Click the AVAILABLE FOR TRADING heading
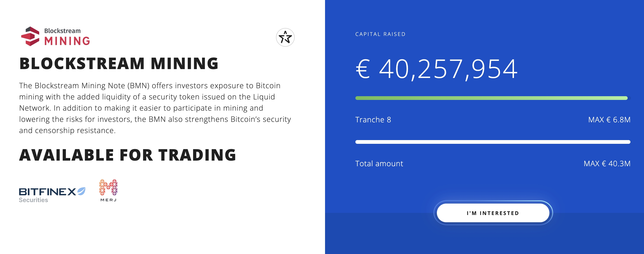The image size is (644, 254). click(x=128, y=155)
